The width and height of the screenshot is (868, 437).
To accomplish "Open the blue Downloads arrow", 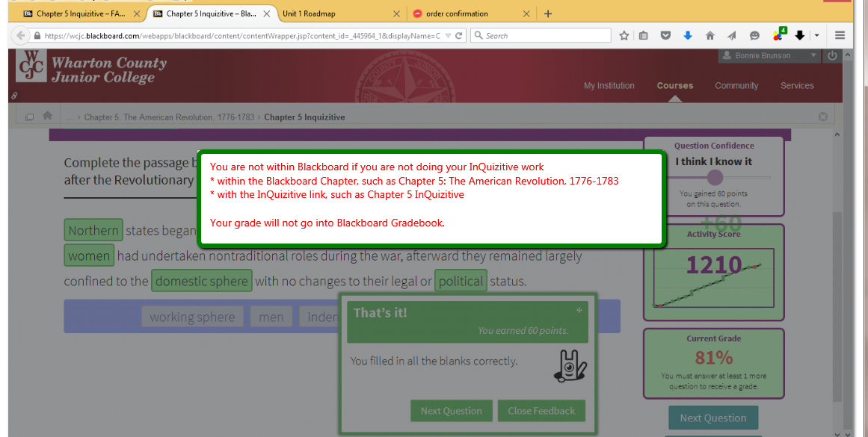I will [688, 35].
